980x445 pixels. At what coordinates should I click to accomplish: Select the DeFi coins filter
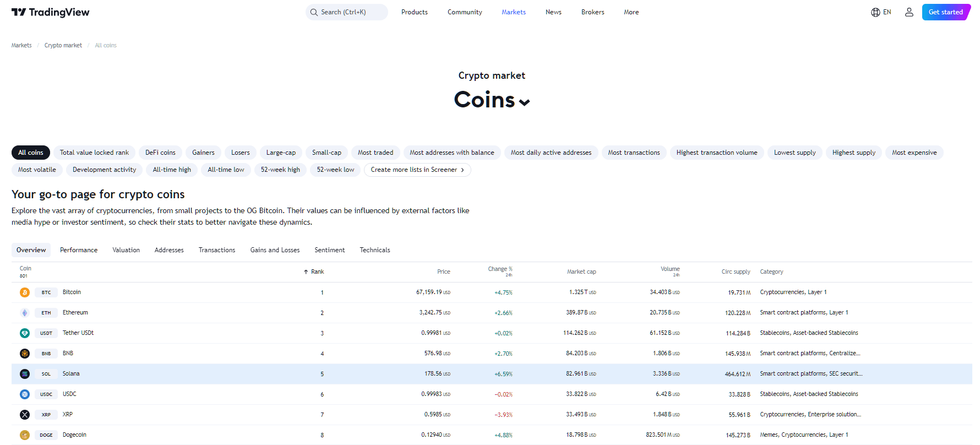(160, 153)
